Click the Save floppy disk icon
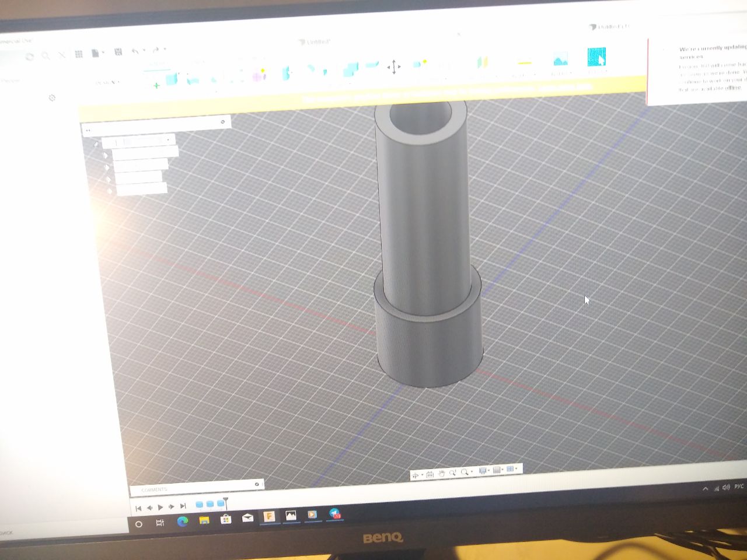This screenshot has width=747, height=560. (x=118, y=52)
